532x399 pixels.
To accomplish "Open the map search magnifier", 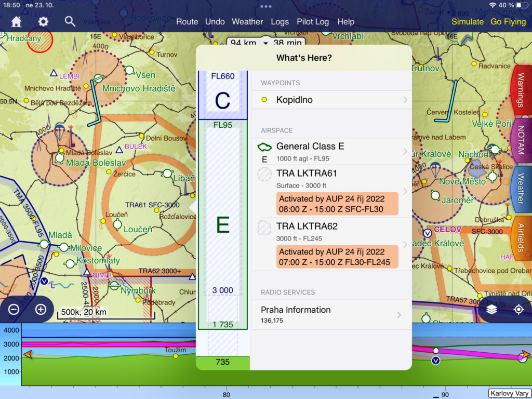I will click(70, 21).
